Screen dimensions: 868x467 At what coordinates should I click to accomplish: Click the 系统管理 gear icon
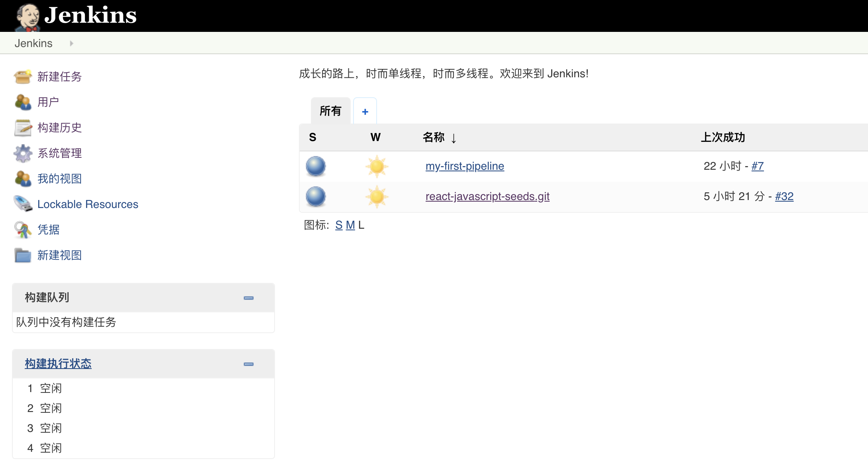click(x=23, y=153)
